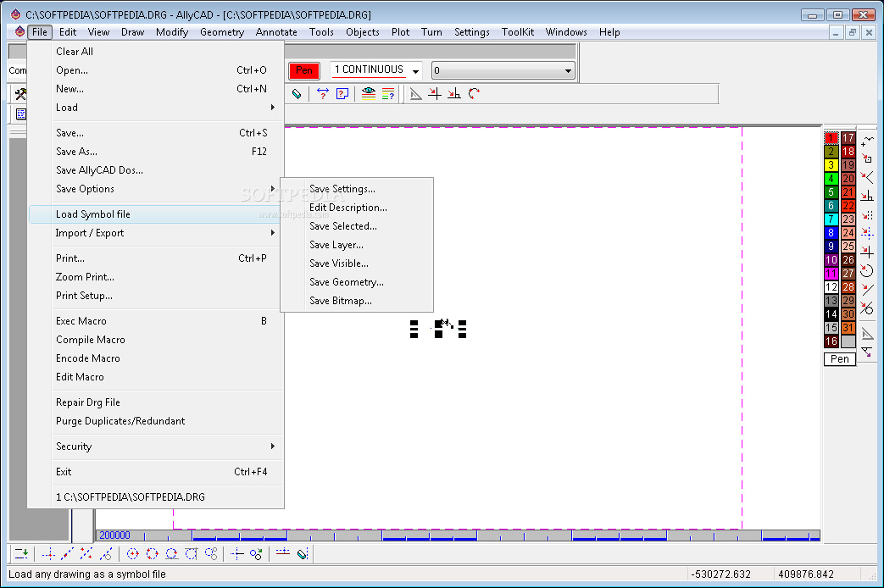Click the construction circle center-radius icon

(132, 554)
